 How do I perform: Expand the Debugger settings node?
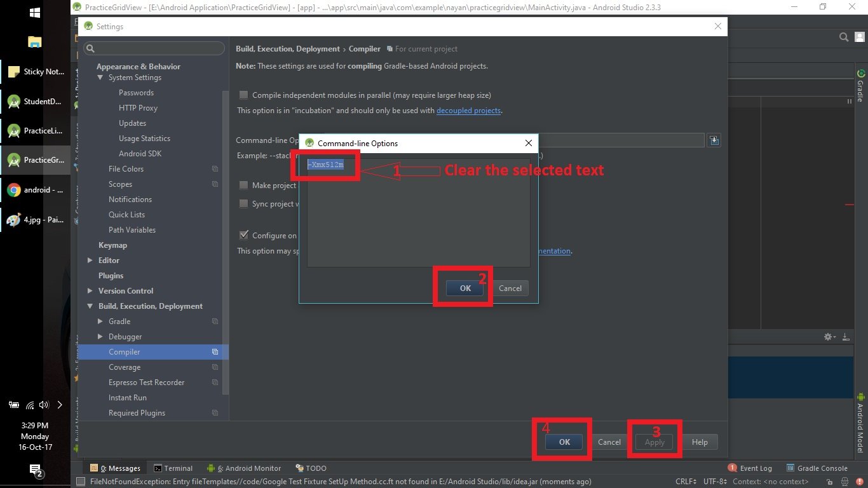100,337
